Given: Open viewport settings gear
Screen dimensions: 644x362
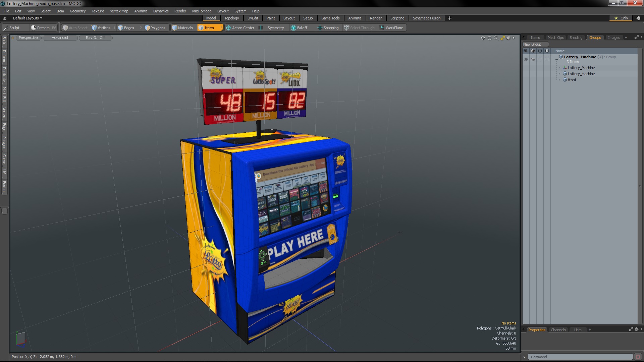Looking at the screenshot, I should coord(508,38).
